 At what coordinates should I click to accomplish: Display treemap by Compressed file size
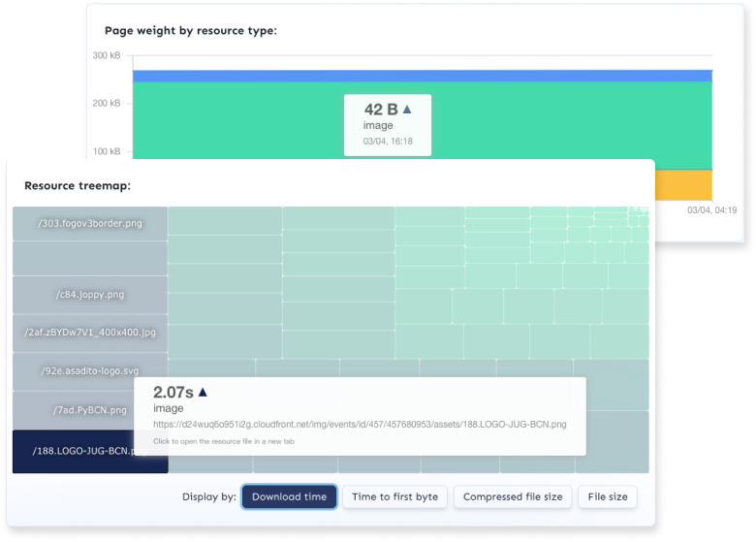(x=512, y=496)
